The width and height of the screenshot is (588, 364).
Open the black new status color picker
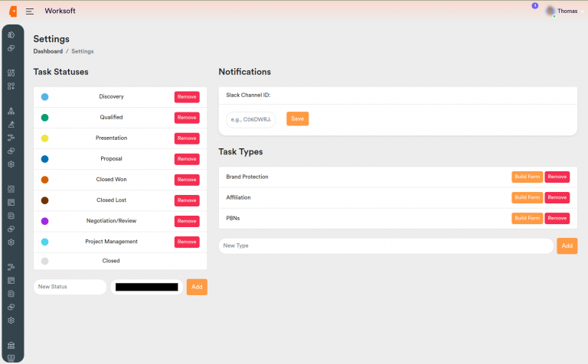147,287
